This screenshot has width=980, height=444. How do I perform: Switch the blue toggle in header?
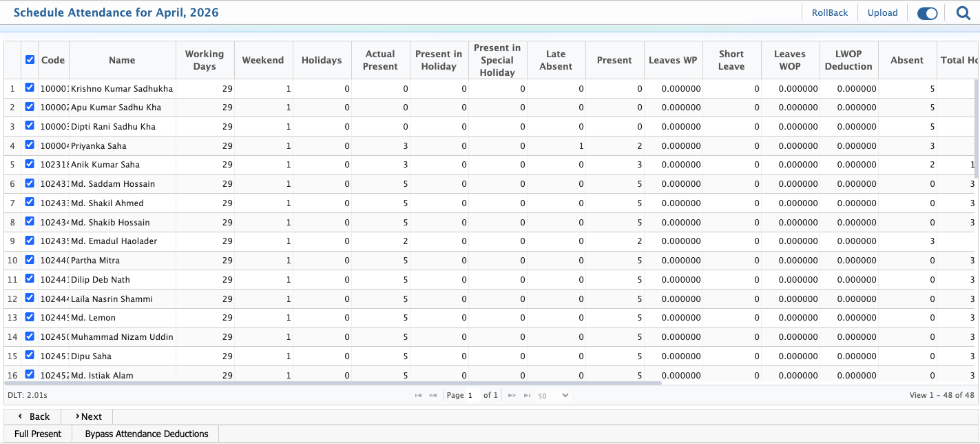(927, 13)
